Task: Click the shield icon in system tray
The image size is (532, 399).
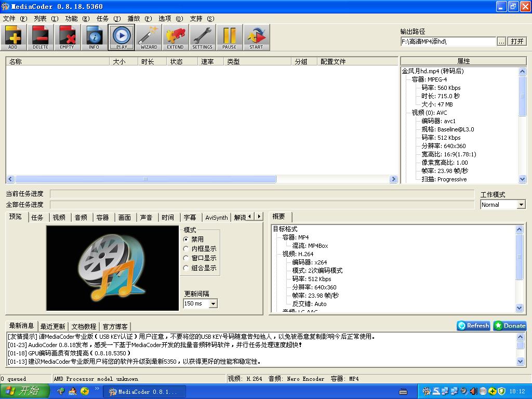Action: (501, 392)
